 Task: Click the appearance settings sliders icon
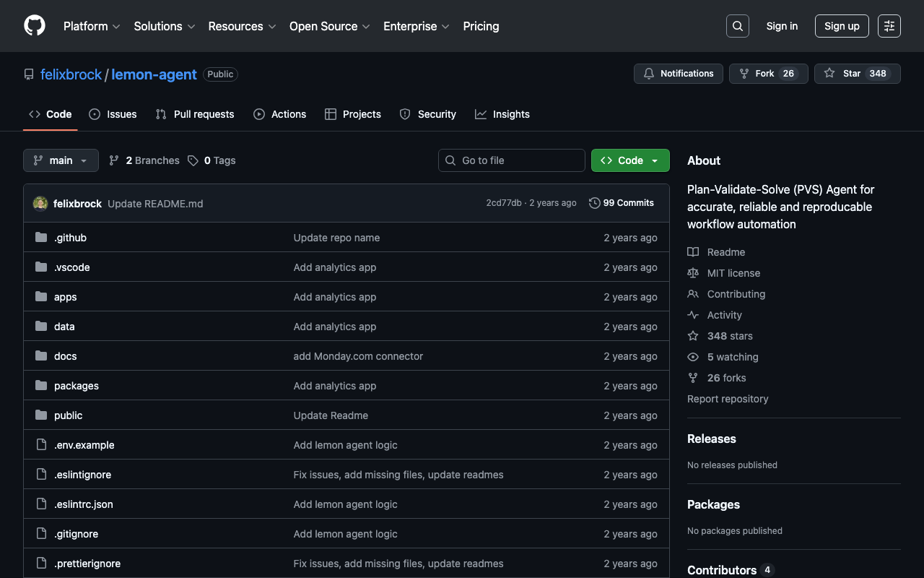click(x=889, y=26)
